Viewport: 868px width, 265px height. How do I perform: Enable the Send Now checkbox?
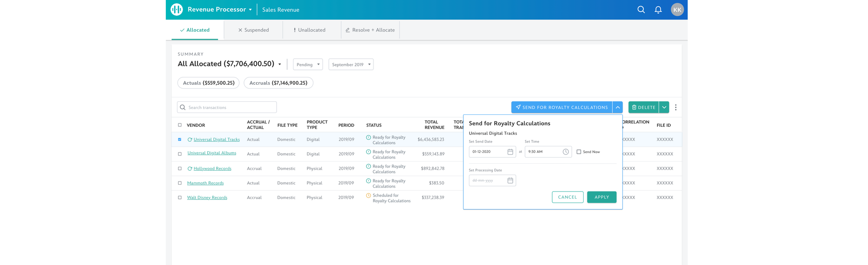pos(579,152)
